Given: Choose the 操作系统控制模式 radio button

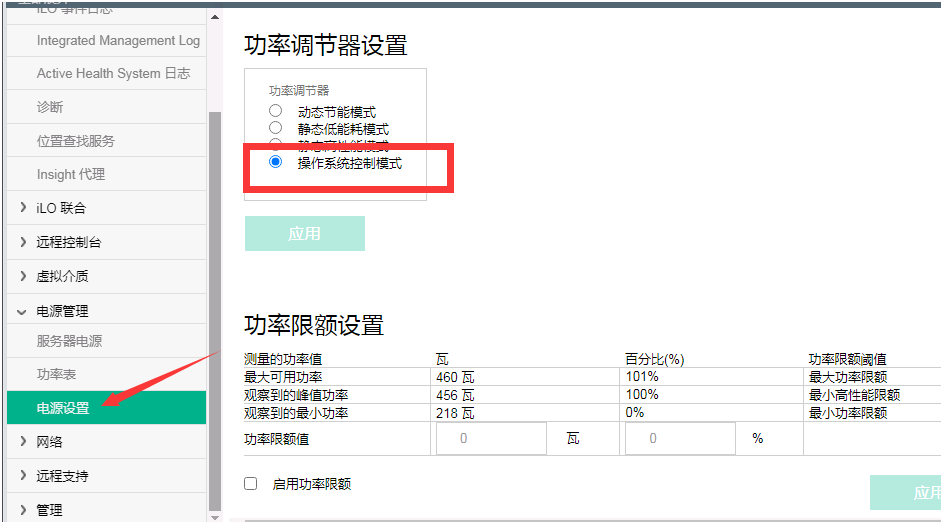Looking at the screenshot, I should point(276,162).
